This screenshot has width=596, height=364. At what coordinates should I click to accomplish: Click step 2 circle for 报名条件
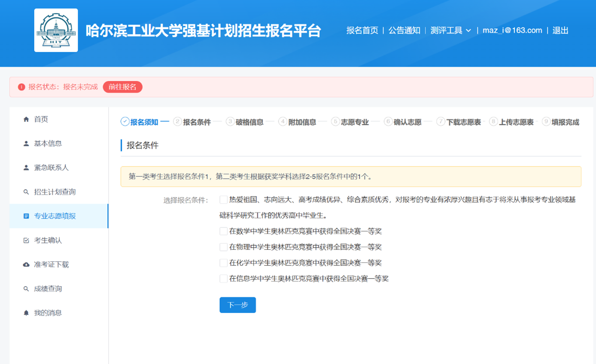point(178,121)
